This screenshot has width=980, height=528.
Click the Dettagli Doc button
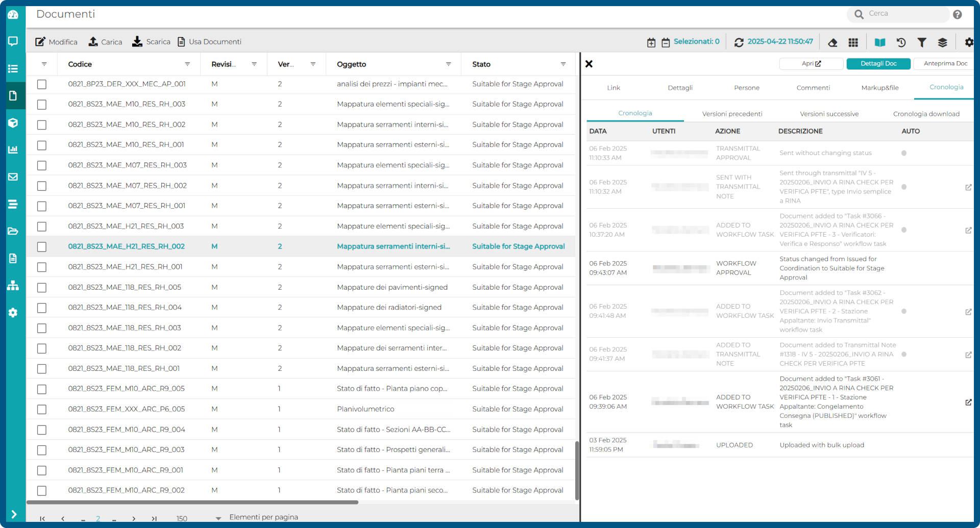click(x=878, y=64)
